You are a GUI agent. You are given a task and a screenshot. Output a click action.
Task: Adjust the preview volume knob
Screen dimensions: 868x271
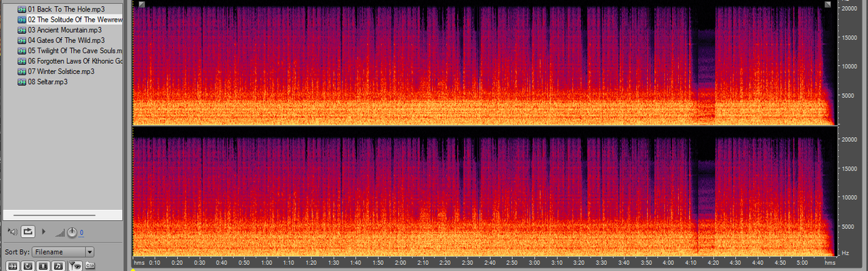pos(71,233)
